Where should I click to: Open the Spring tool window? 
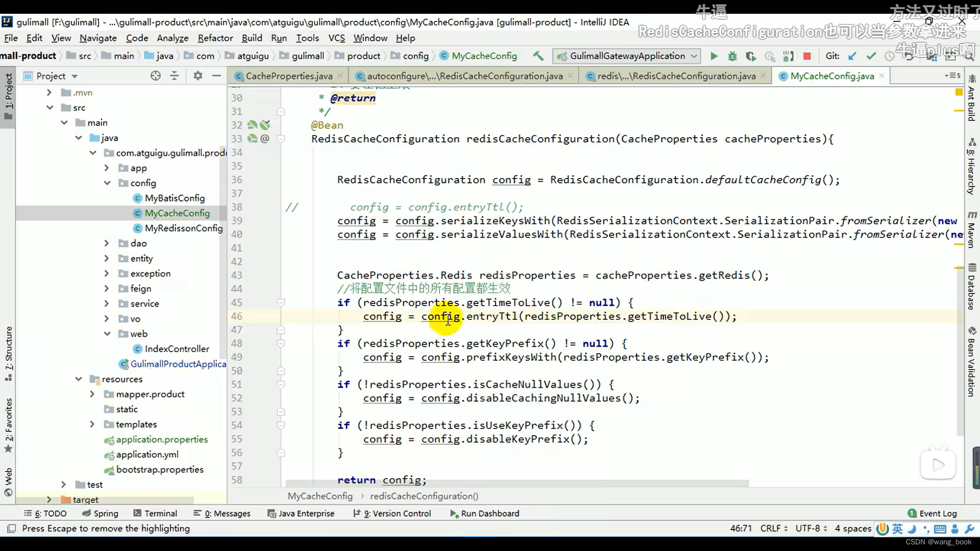click(100, 513)
